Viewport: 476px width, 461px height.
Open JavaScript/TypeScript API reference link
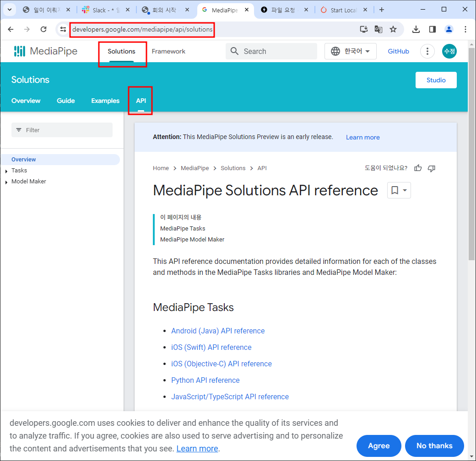(230, 397)
